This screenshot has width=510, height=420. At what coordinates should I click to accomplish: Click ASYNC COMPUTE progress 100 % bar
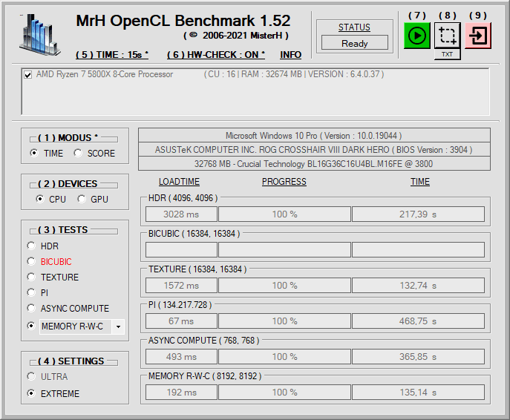[284, 357]
